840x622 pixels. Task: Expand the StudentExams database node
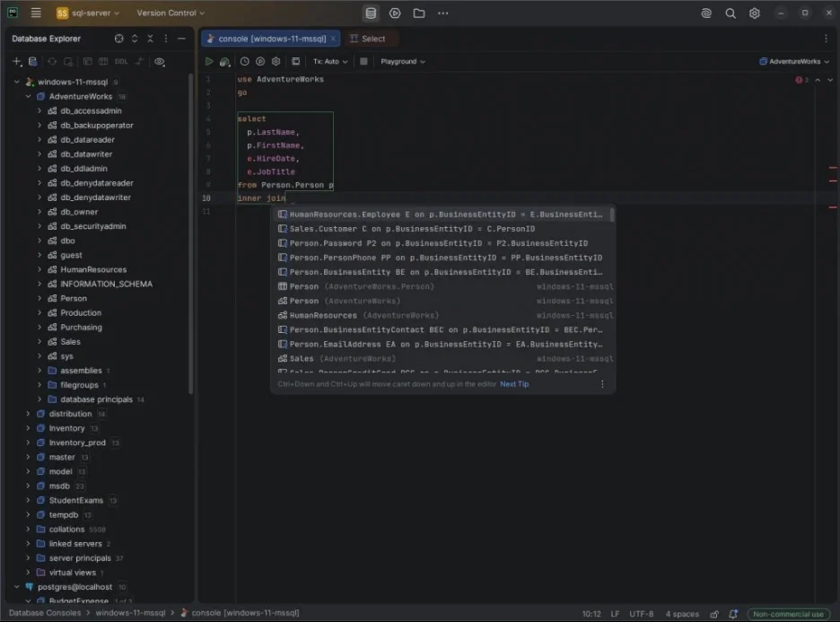[28, 501]
